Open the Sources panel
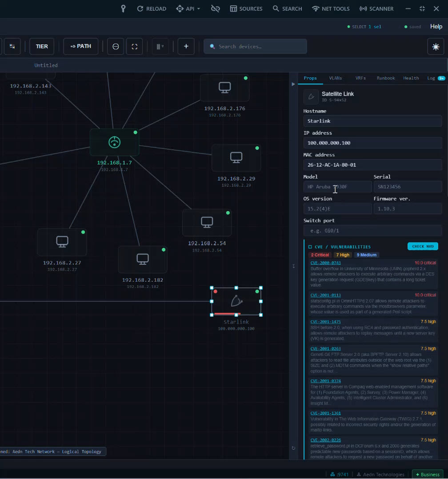The width and height of the screenshot is (448, 479). pyautogui.click(x=246, y=8)
